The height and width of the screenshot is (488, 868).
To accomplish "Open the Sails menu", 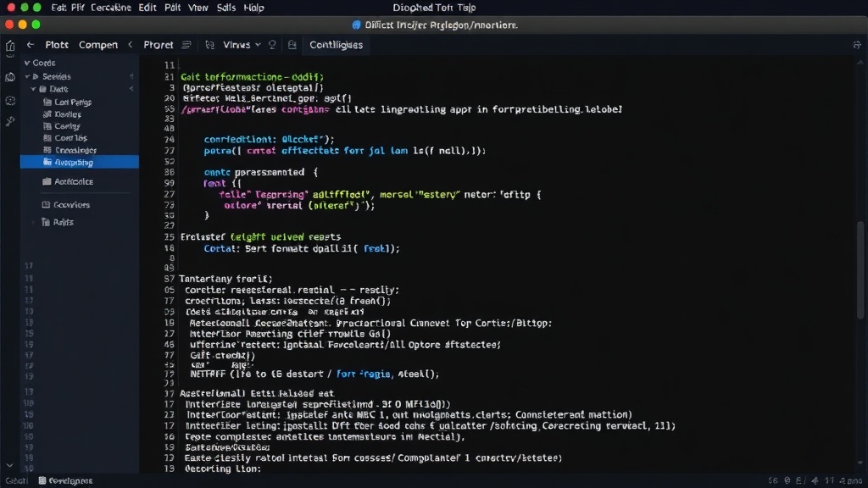I will coord(225,8).
